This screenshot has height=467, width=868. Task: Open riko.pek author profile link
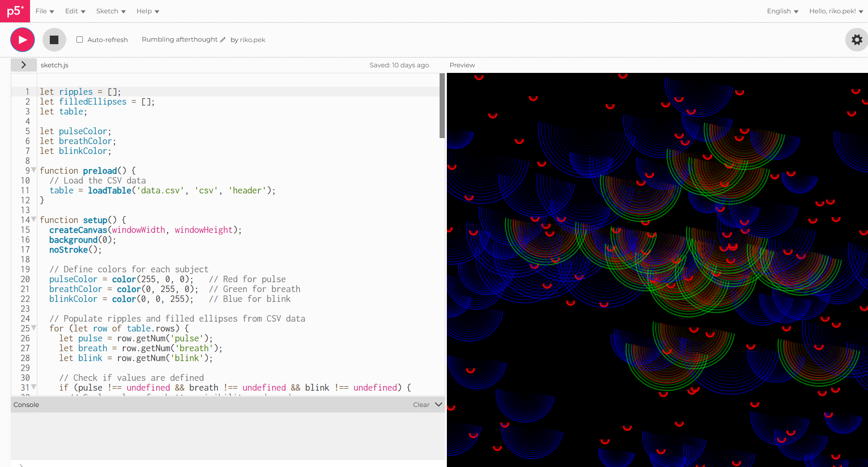coord(252,39)
